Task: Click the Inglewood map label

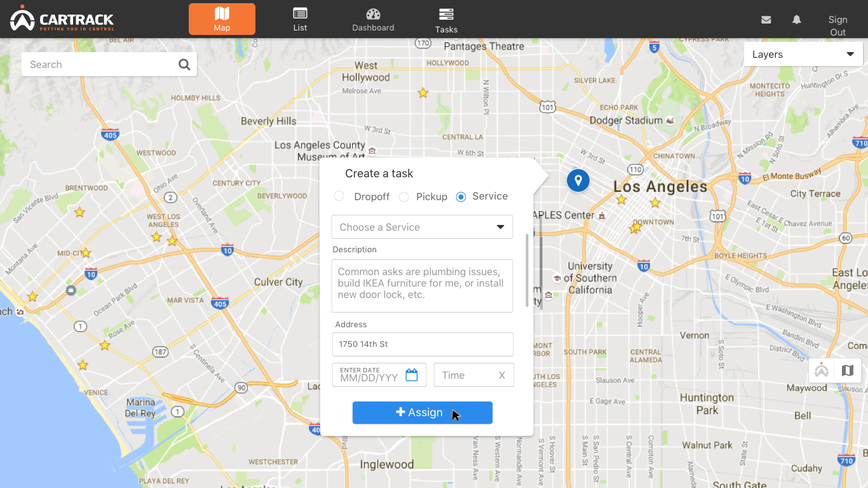Action: pyautogui.click(x=386, y=464)
